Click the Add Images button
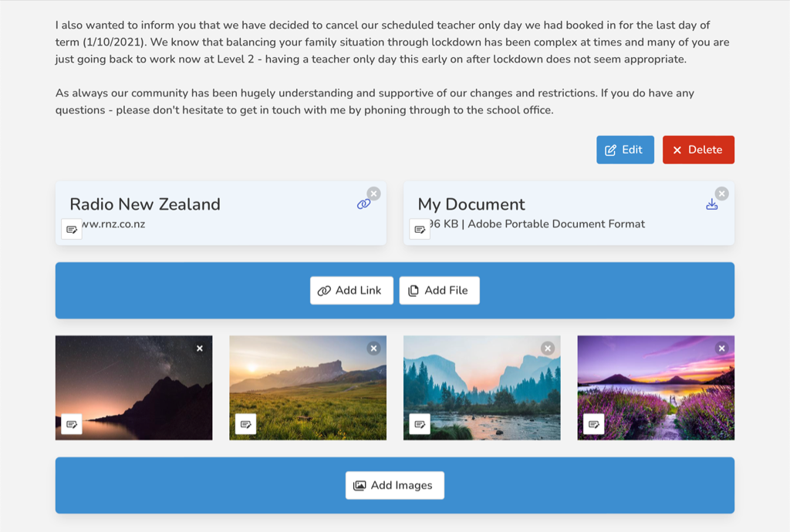 tap(394, 486)
